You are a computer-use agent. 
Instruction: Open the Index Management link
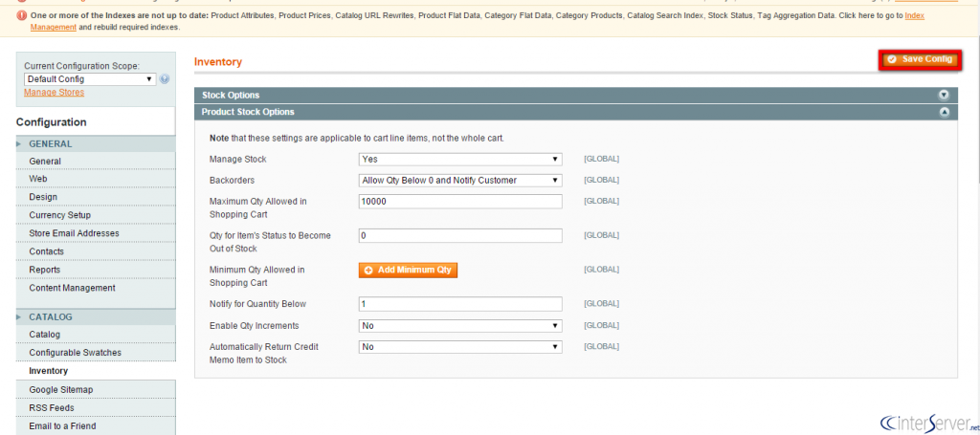[915, 15]
